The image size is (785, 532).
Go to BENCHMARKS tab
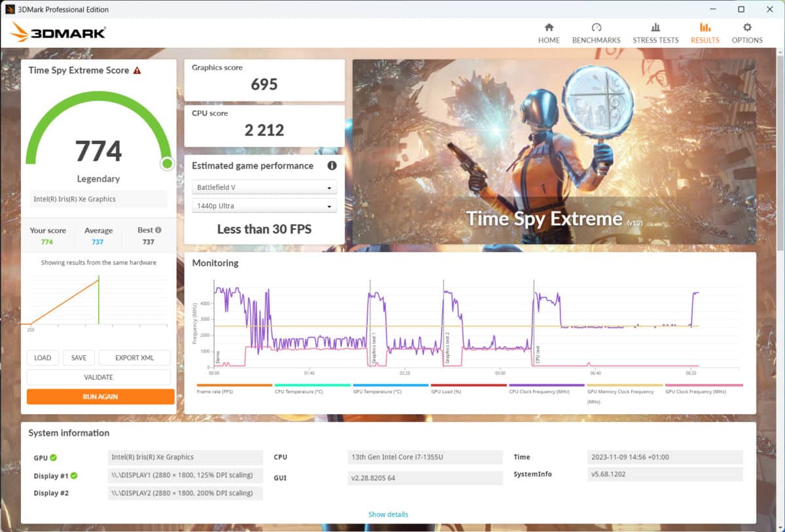(596, 33)
